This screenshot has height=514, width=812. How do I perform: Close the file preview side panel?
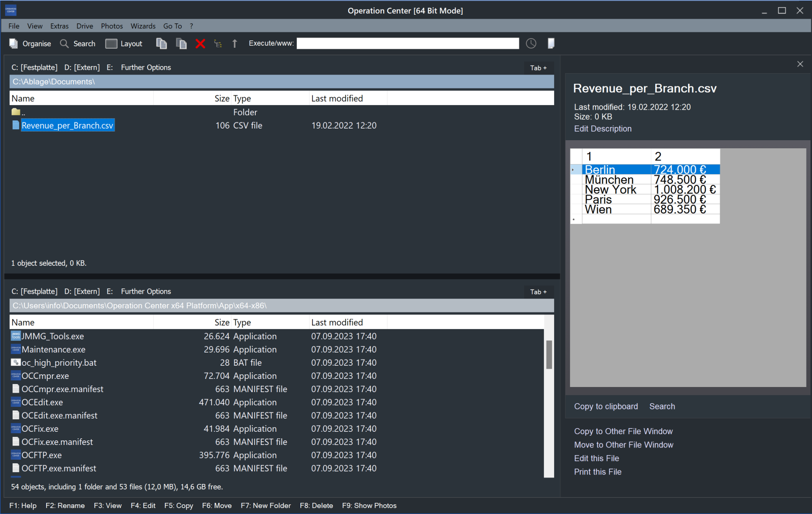(800, 64)
